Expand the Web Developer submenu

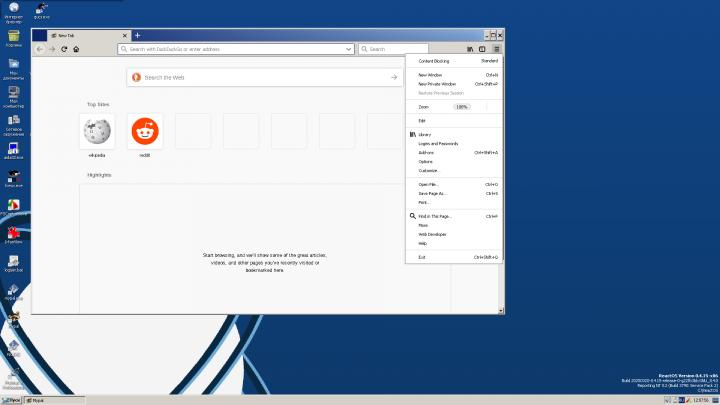432,234
